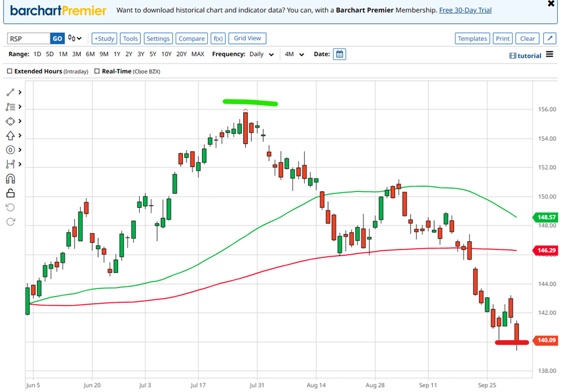Undo the last chart annotation
The width and height of the screenshot is (563, 392).
click(x=9, y=207)
